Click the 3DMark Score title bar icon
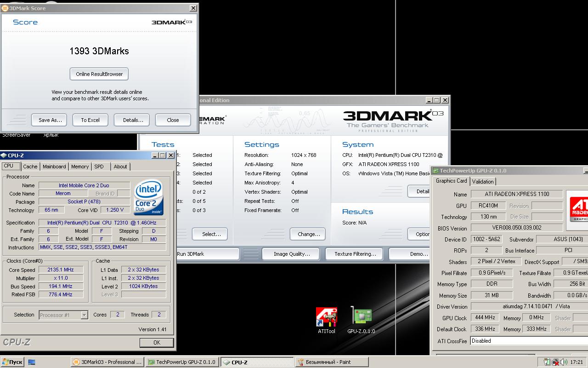 coord(5,8)
